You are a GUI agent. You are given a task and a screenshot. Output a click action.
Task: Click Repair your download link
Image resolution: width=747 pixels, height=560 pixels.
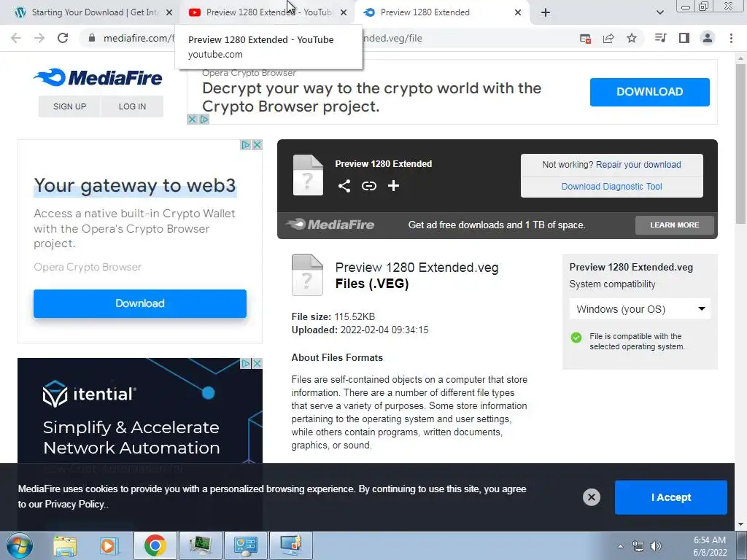coord(638,164)
